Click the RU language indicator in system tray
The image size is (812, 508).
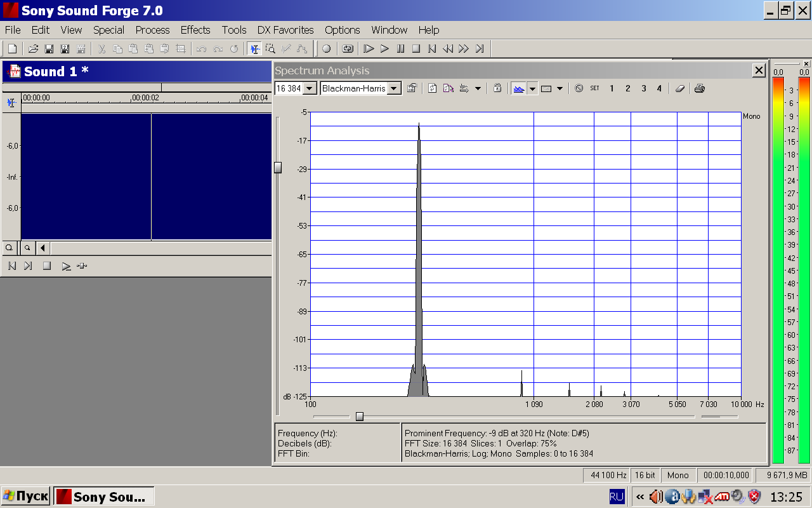617,497
